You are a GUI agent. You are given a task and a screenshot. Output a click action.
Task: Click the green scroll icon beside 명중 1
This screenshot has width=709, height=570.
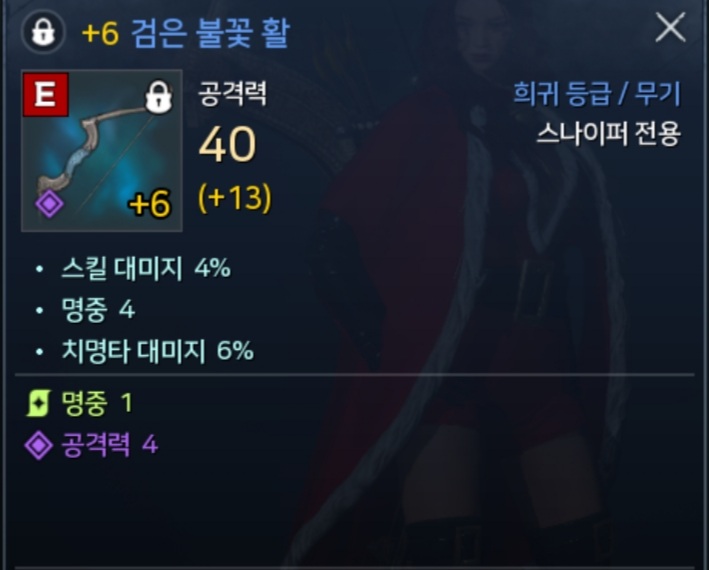[38, 403]
